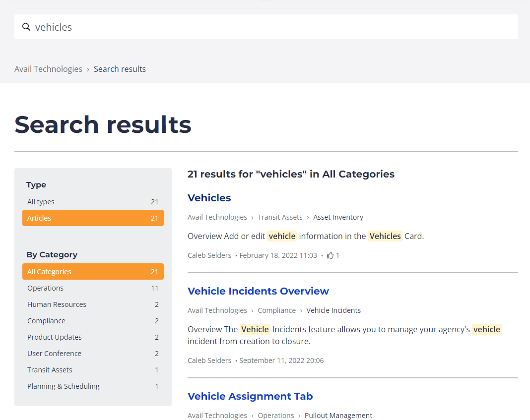The image size is (530, 420).
Task: Click Caleb Selders author under Vehicle Incidents Overview
Action: point(209,360)
